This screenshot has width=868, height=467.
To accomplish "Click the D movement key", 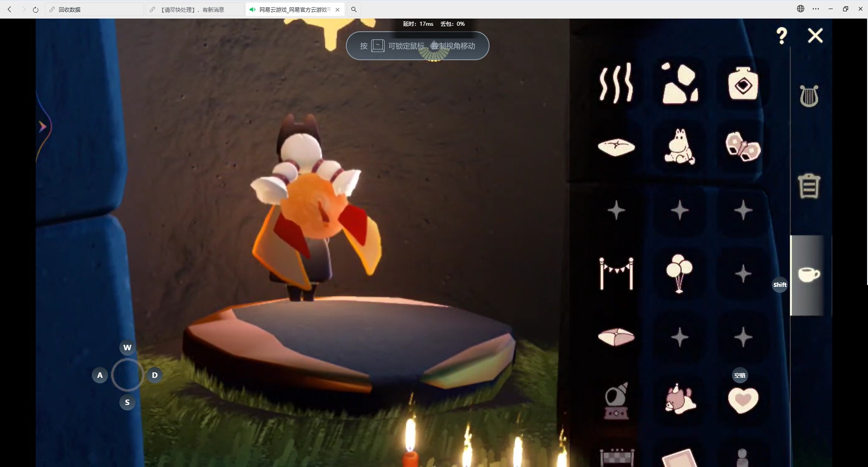I will tap(155, 375).
